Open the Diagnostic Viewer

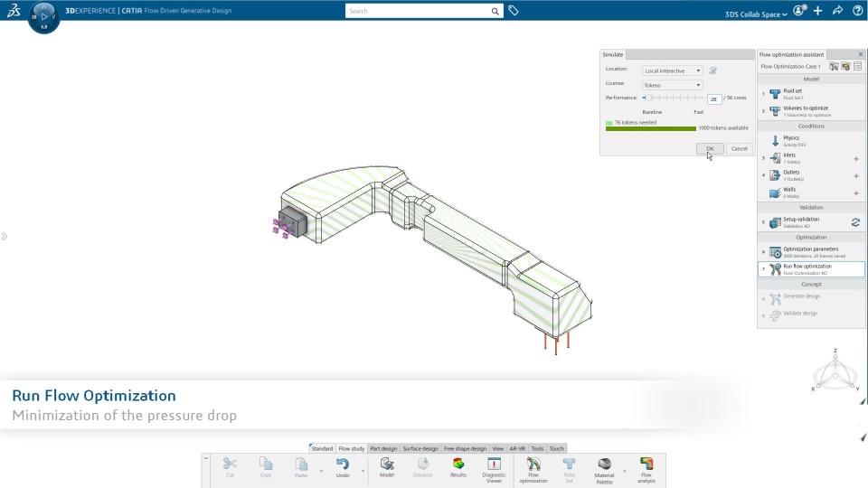click(494, 470)
